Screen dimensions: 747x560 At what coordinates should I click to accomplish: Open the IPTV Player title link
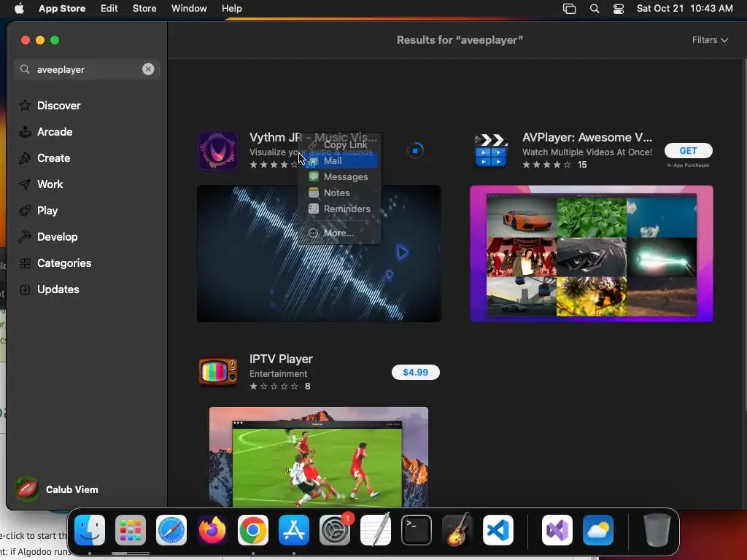[x=281, y=359]
